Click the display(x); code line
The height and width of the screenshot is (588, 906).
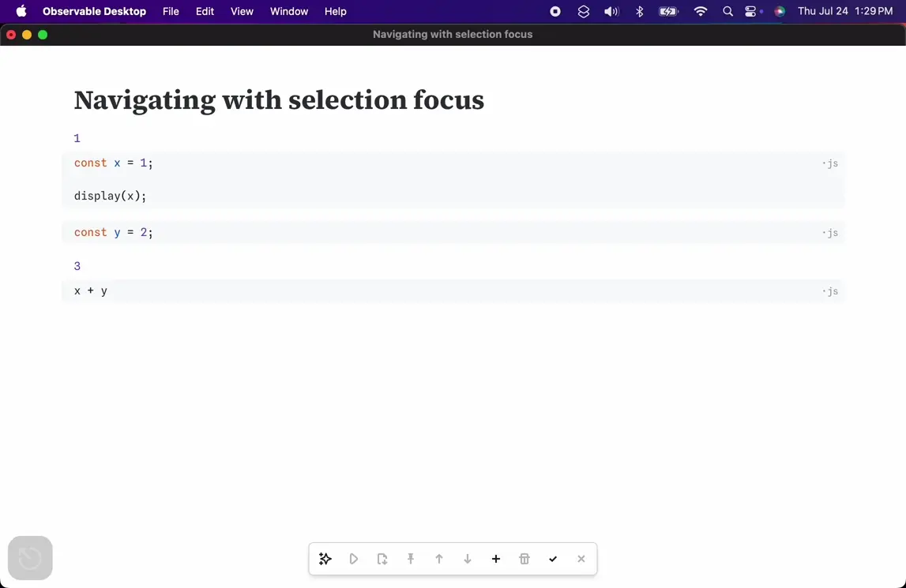pos(111,196)
